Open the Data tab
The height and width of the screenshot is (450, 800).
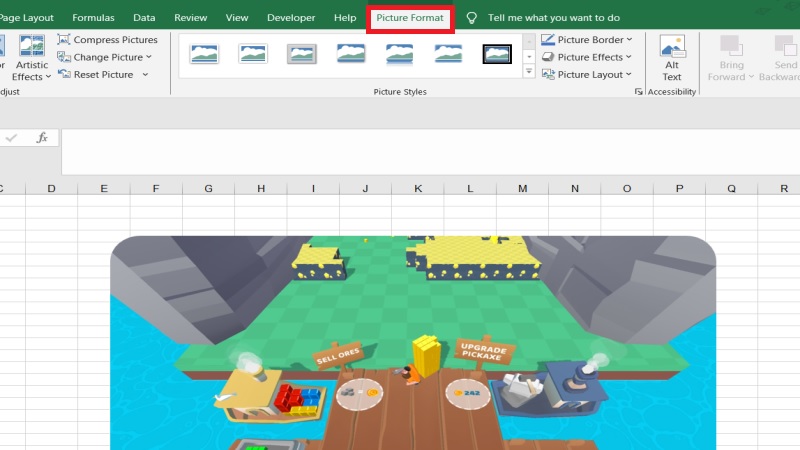point(144,18)
